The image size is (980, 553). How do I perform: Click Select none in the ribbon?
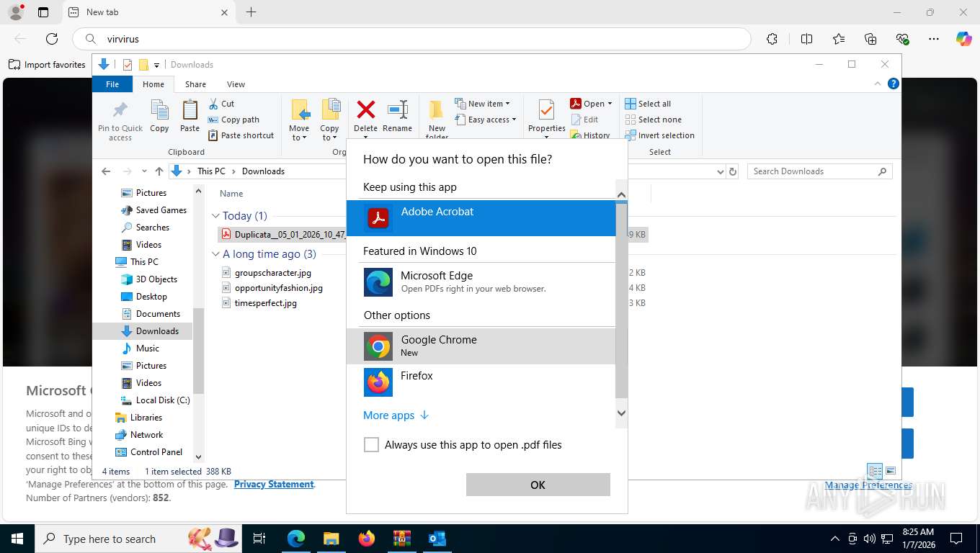coord(653,120)
